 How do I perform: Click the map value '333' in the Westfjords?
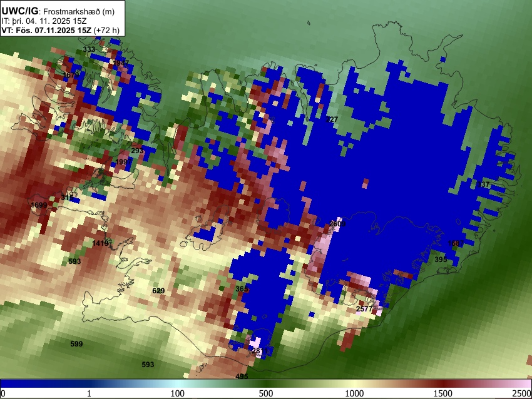(x=89, y=49)
